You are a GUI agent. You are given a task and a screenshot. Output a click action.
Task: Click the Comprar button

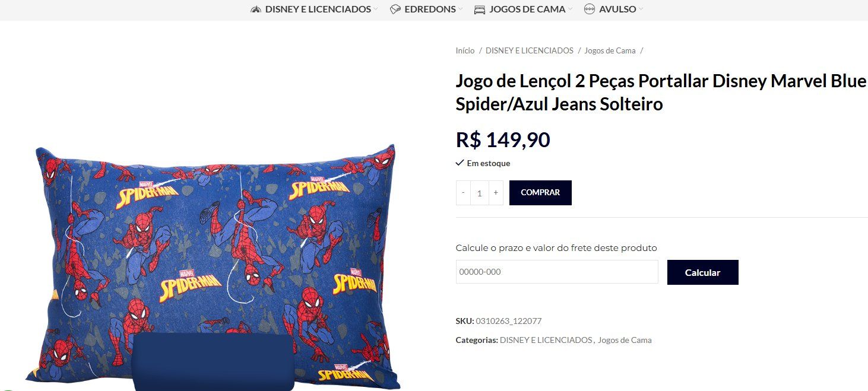(540, 193)
